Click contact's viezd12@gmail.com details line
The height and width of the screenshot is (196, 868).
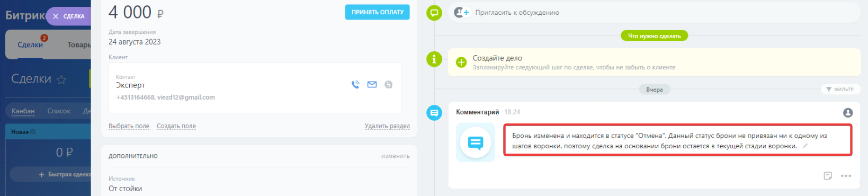[x=165, y=97]
